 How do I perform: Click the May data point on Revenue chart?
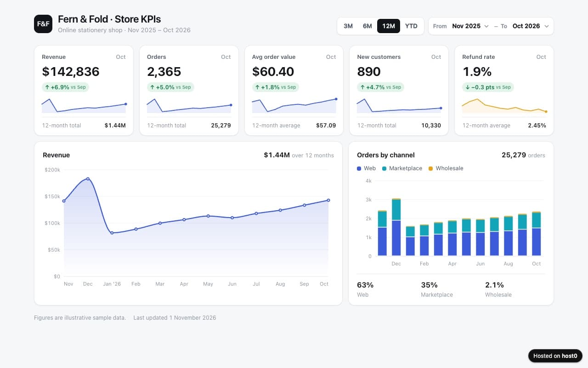coord(208,216)
